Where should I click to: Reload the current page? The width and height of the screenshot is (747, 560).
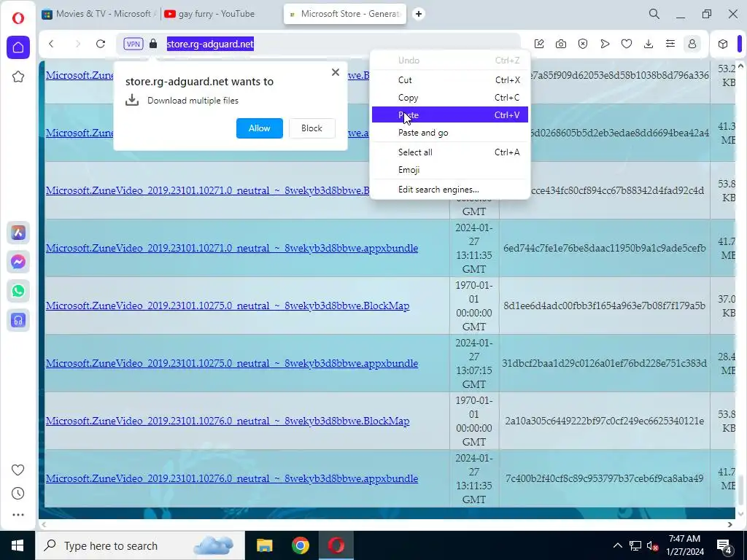point(101,44)
